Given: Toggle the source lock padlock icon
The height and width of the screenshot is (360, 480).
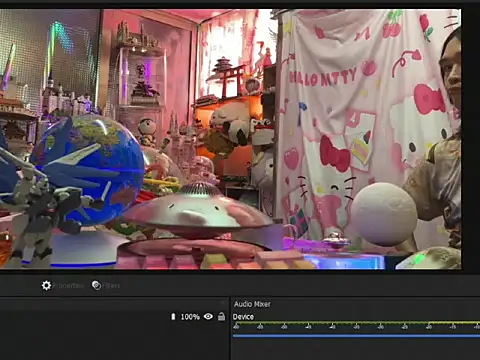Looking at the screenshot, I should click(221, 316).
